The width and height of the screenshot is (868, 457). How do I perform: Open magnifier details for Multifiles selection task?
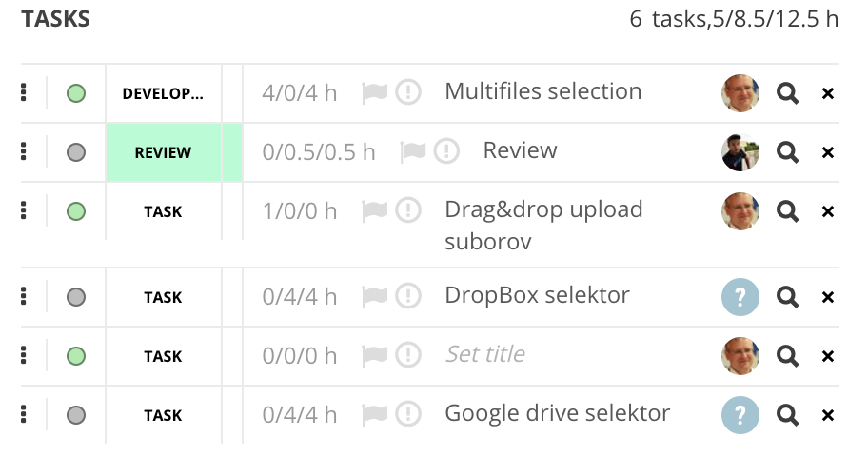(787, 93)
